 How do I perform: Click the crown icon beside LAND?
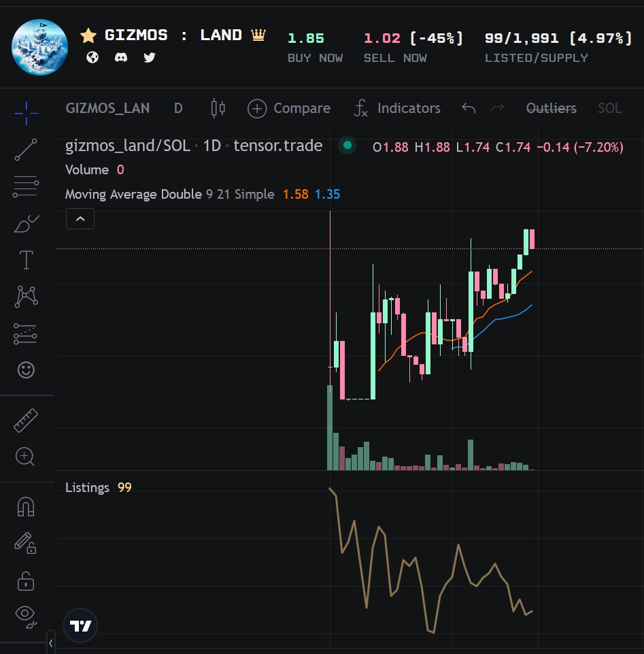pos(258,35)
